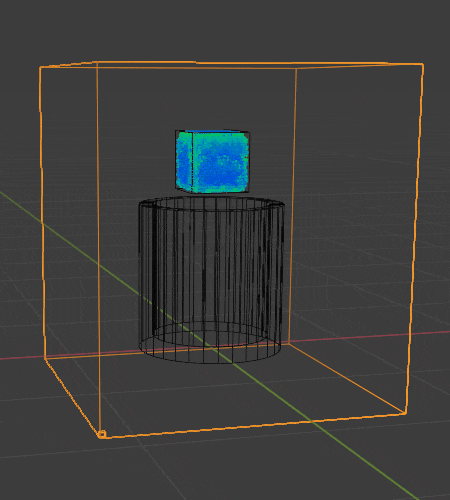Screen dimensions: 450x500
Task: Select the blue-green fluid particle cube
Action: point(212,162)
